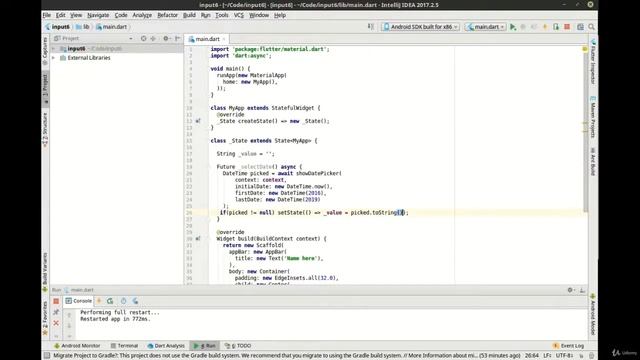Open Android Monitor tool window
Image resolution: width=640 pixels, height=360 pixels.
click(x=77, y=346)
